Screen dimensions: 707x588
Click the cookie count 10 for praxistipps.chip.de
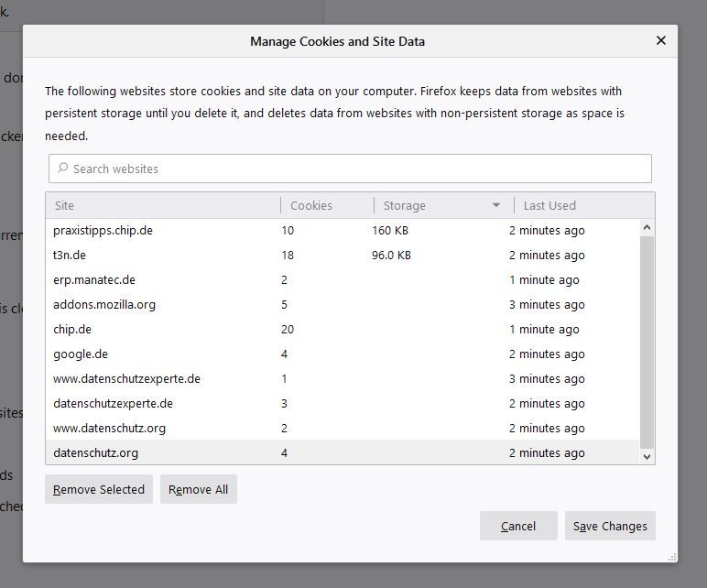tap(288, 231)
